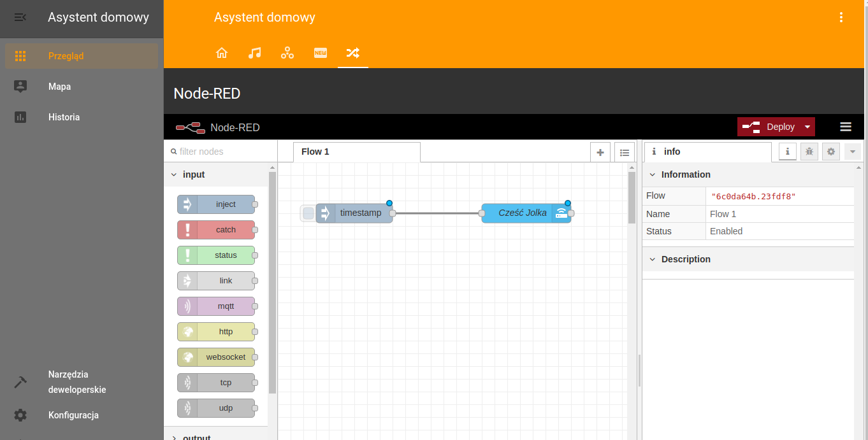This screenshot has height=440, width=868.
Task: Click the Node-RED logo icon
Action: tap(190, 127)
